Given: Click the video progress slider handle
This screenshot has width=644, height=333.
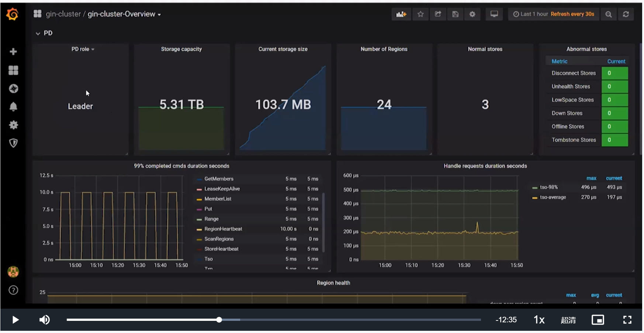Looking at the screenshot, I should pyautogui.click(x=219, y=320).
